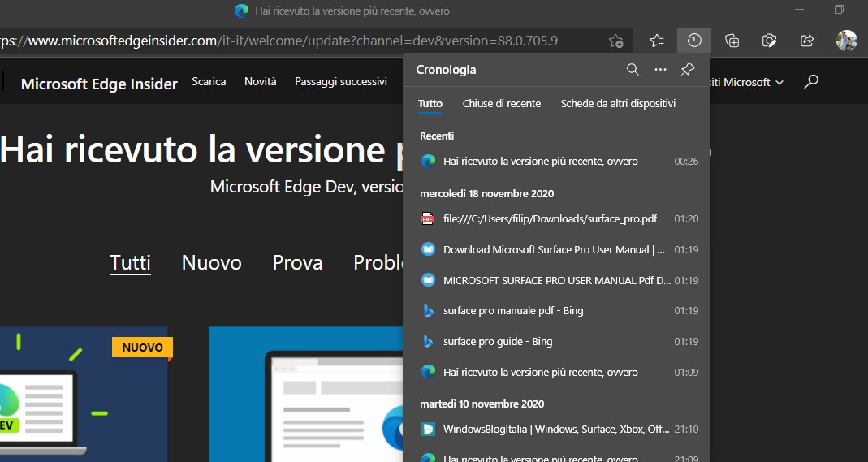868x462 pixels.
Task: Select the Tutti filter
Action: (130, 262)
